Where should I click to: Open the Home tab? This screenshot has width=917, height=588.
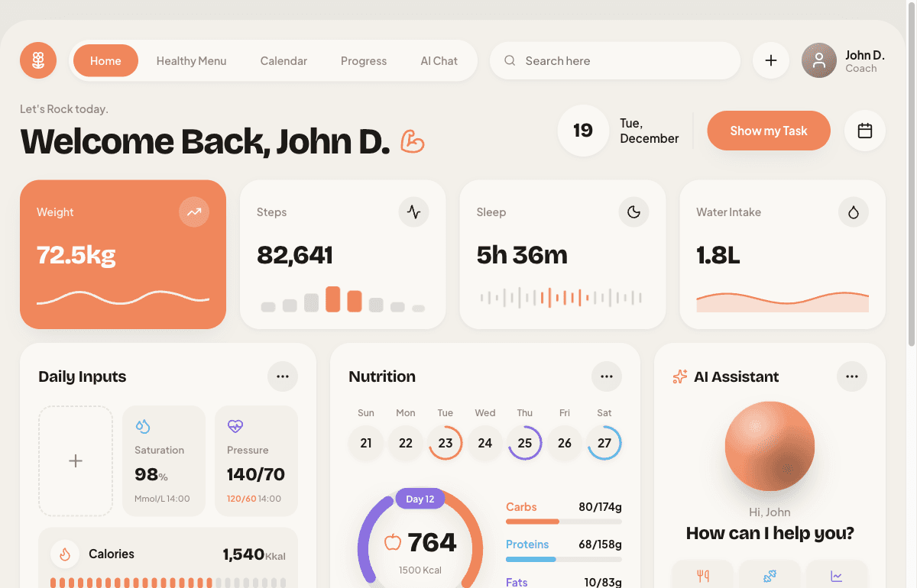click(x=105, y=61)
